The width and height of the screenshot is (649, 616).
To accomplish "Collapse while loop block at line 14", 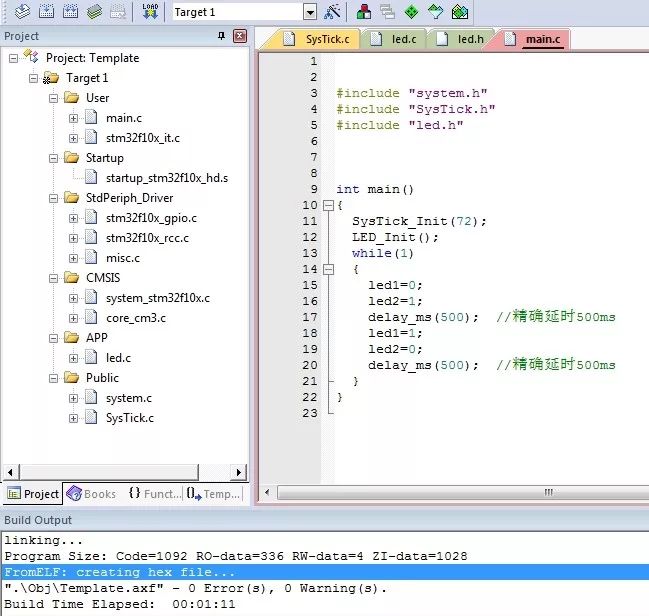I will [x=328, y=270].
